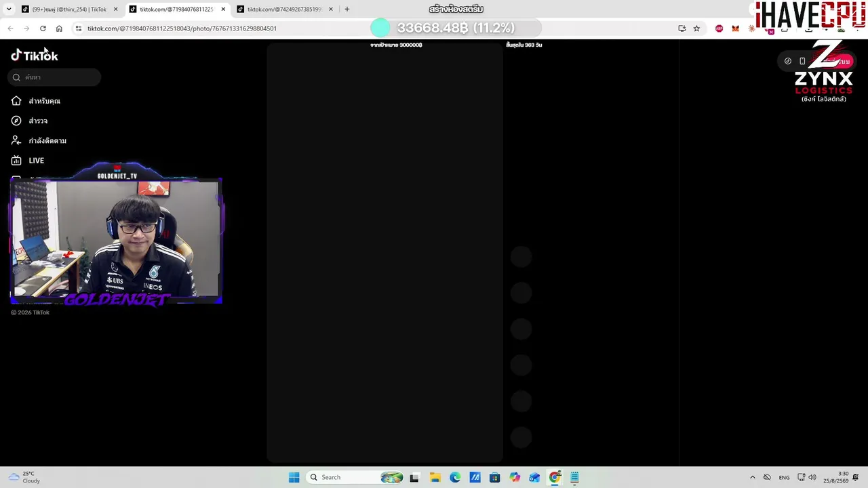Select the tiktok.com/@7198407681 tab
The height and width of the screenshot is (488, 868).
[176, 9]
